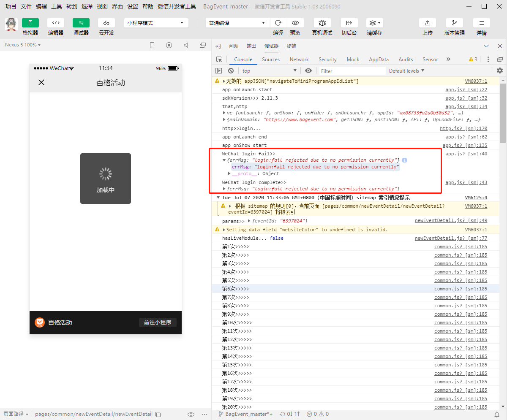Click the 前往小程序 button
The width and height of the screenshot is (507, 420).
pos(158,322)
